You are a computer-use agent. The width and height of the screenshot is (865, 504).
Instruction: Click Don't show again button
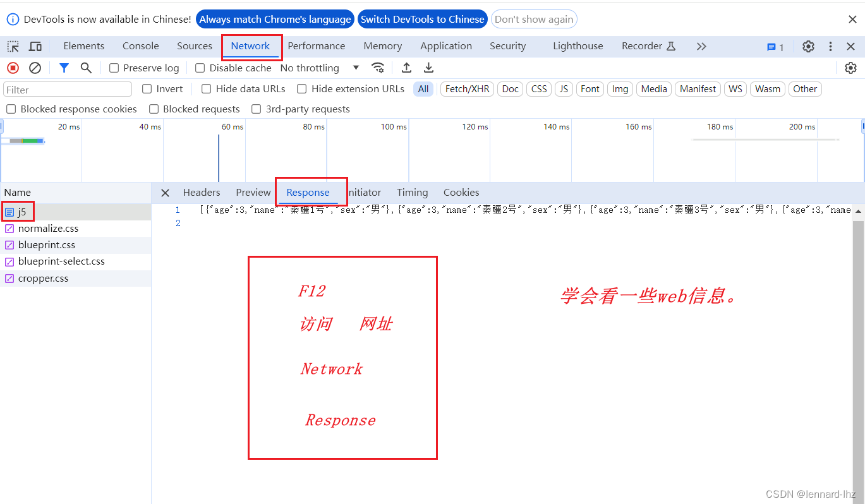[534, 20]
